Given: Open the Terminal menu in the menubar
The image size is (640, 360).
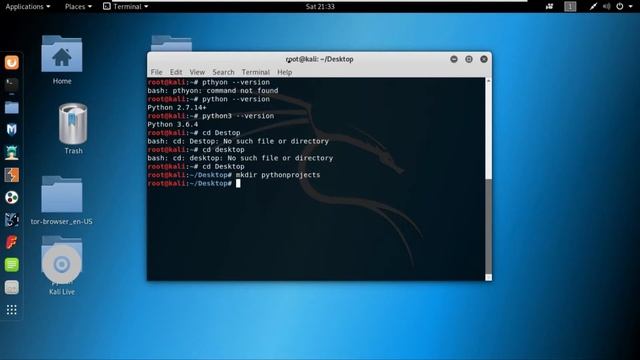Looking at the screenshot, I should pyautogui.click(x=256, y=72).
